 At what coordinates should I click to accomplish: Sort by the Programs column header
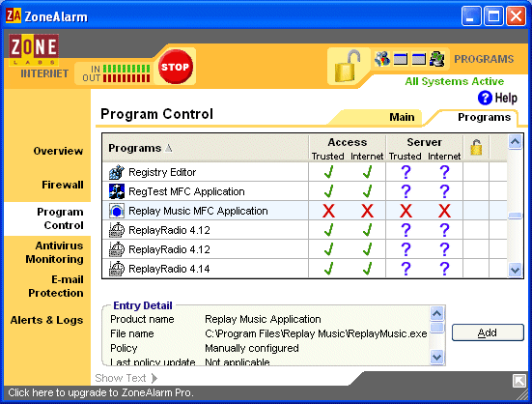(x=206, y=148)
